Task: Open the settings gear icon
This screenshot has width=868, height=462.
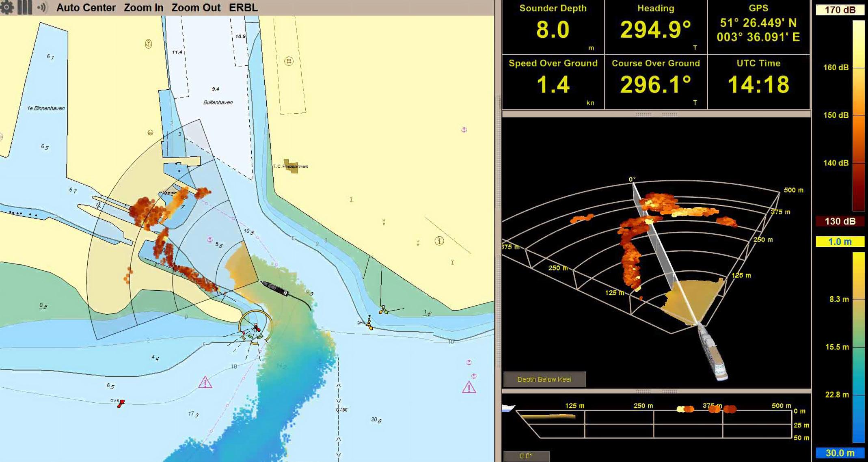Action: click(7, 7)
